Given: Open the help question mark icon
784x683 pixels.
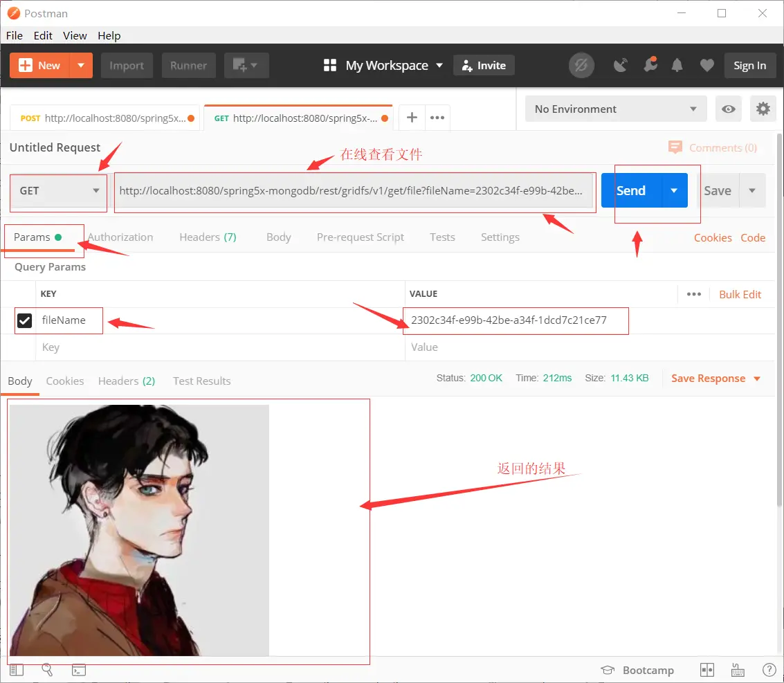Looking at the screenshot, I should pos(769,670).
